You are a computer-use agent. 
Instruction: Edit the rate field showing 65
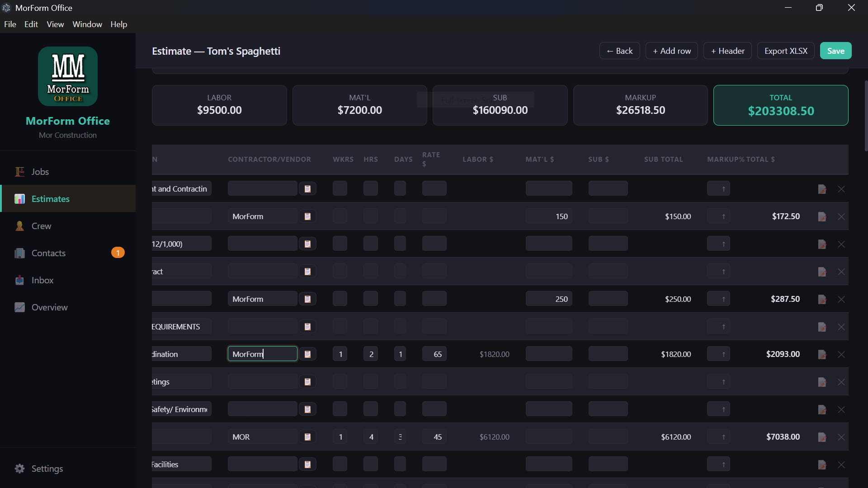point(434,354)
